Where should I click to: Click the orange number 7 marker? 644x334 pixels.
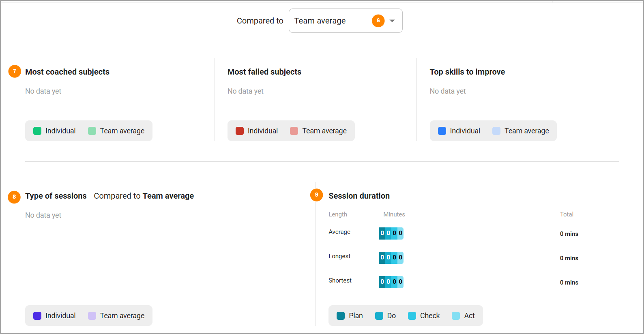[15, 71]
